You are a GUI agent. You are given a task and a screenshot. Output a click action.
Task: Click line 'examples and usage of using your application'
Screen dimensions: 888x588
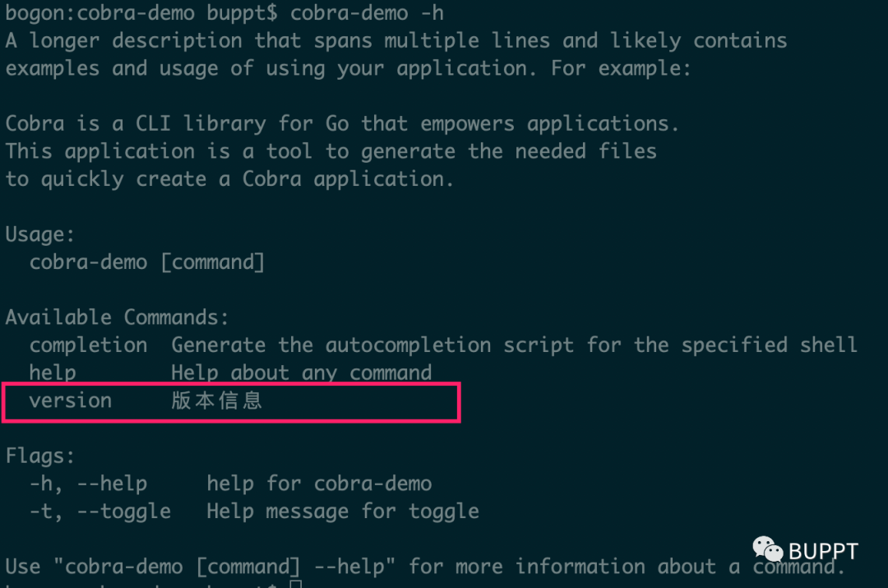pos(349,68)
